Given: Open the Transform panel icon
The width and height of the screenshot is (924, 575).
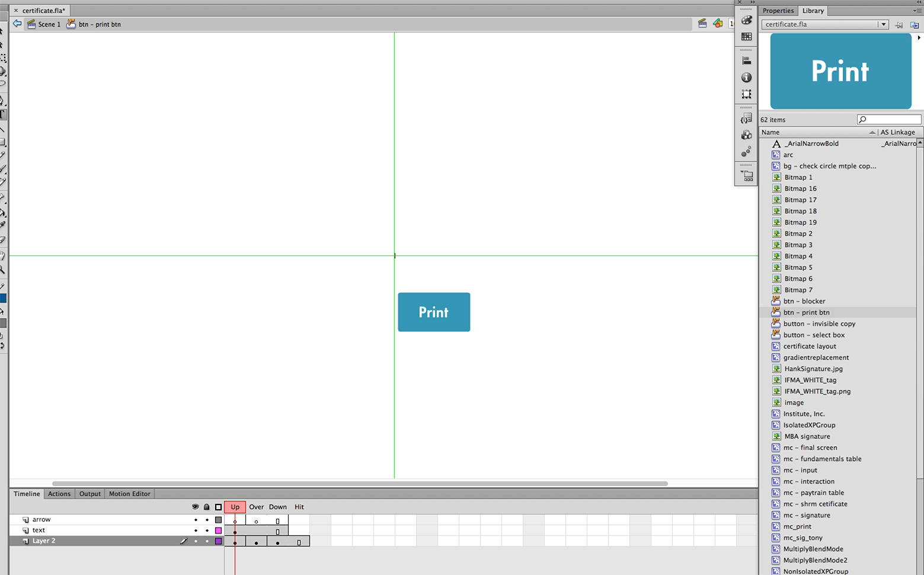Looking at the screenshot, I should pos(746,94).
